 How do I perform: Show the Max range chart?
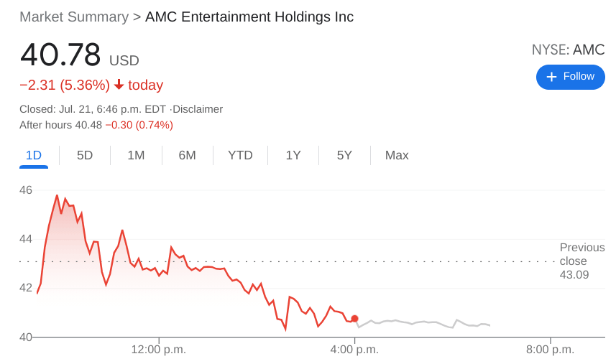coord(397,155)
